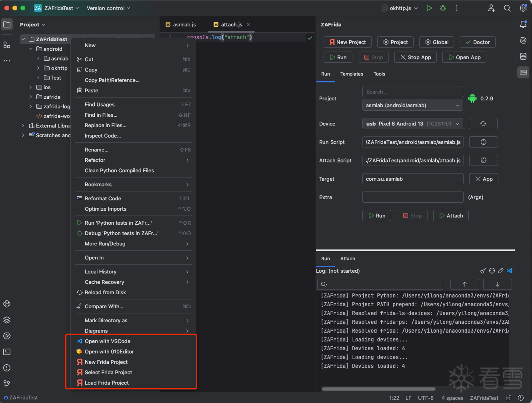Click the Global settings button
The image size is (532, 403).
(x=436, y=42)
